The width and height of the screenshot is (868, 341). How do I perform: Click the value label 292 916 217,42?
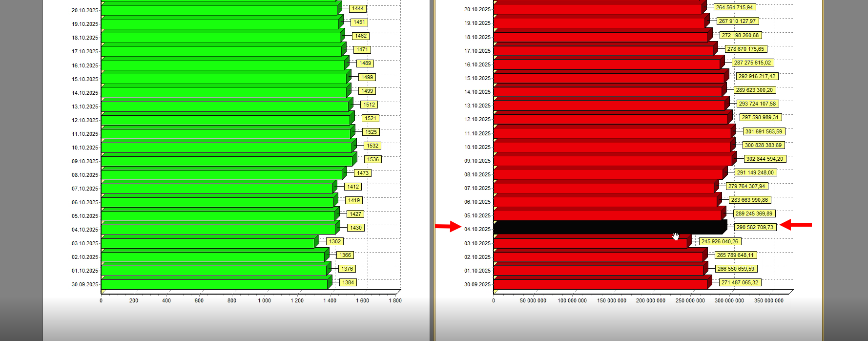757,76
